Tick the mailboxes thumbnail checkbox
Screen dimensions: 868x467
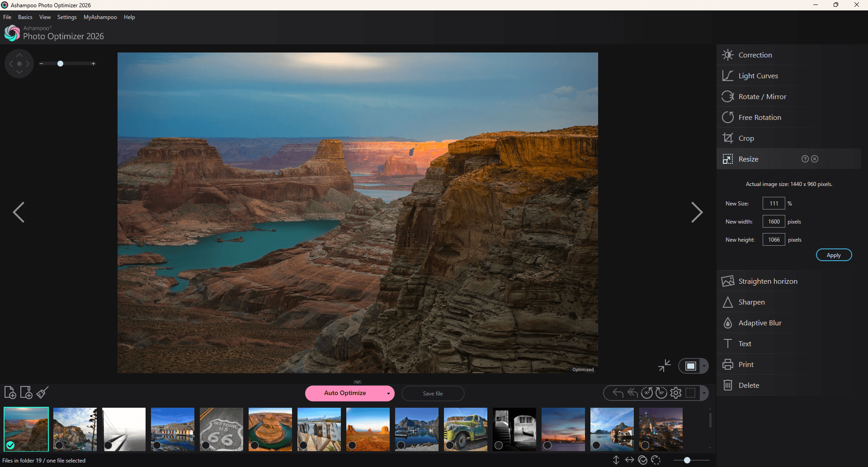[303, 445]
